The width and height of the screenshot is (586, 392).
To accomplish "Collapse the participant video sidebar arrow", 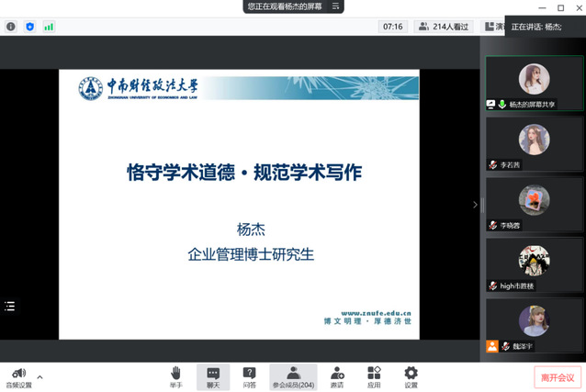I will 475,205.
